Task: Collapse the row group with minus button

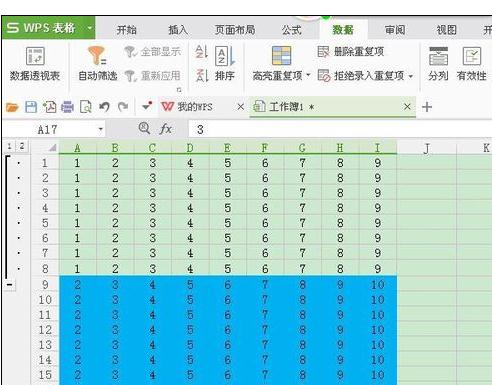Action: coord(10,285)
